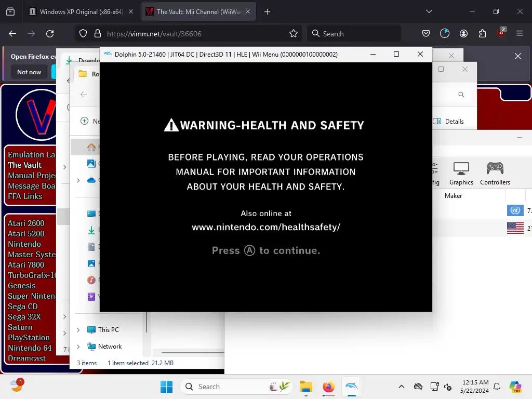532x399 pixels.
Task: Expand OneDrive node in Explorer sidebar
Action: [78, 180]
